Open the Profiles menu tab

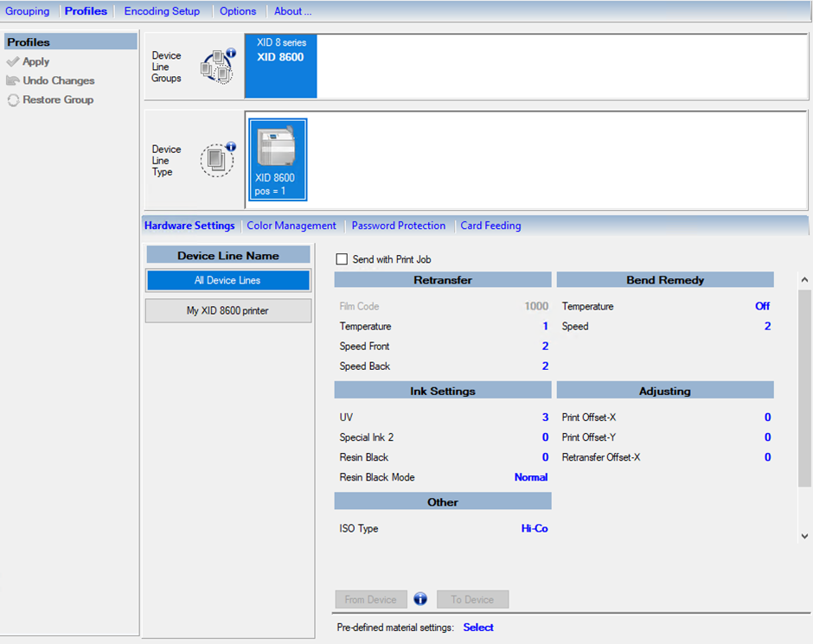coord(86,11)
